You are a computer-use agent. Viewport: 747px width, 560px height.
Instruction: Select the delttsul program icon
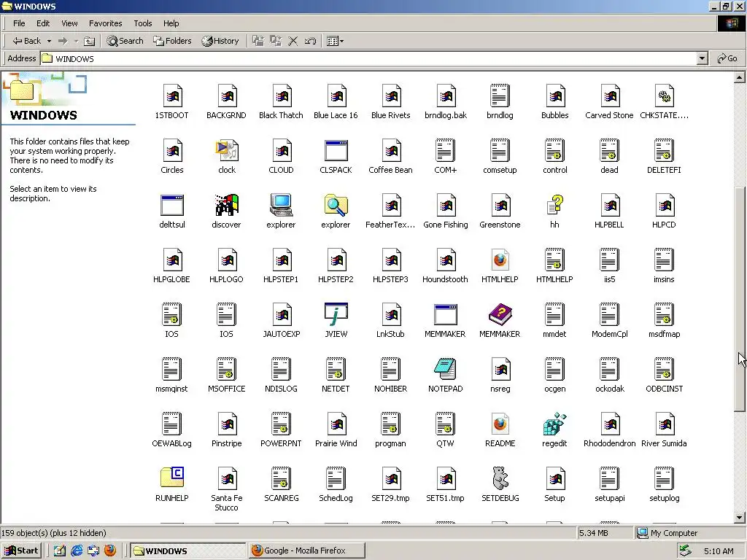(x=172, y=205)
